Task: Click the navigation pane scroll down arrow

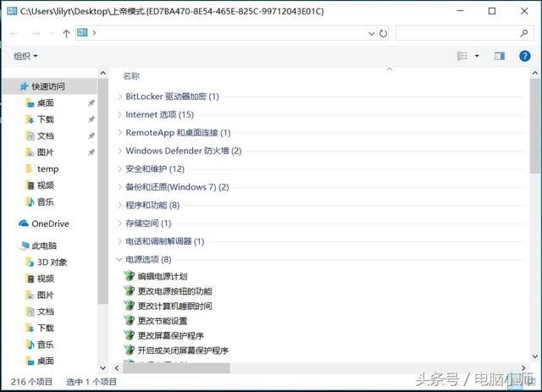Action: (x=102, y=368)
